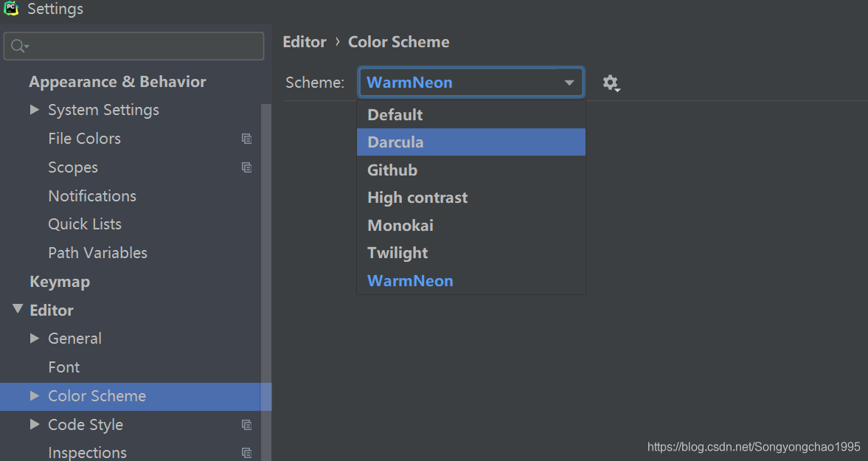Click the Editor breadcrumb label
This screenshot has height=461, width=868.
pos(305,42)
